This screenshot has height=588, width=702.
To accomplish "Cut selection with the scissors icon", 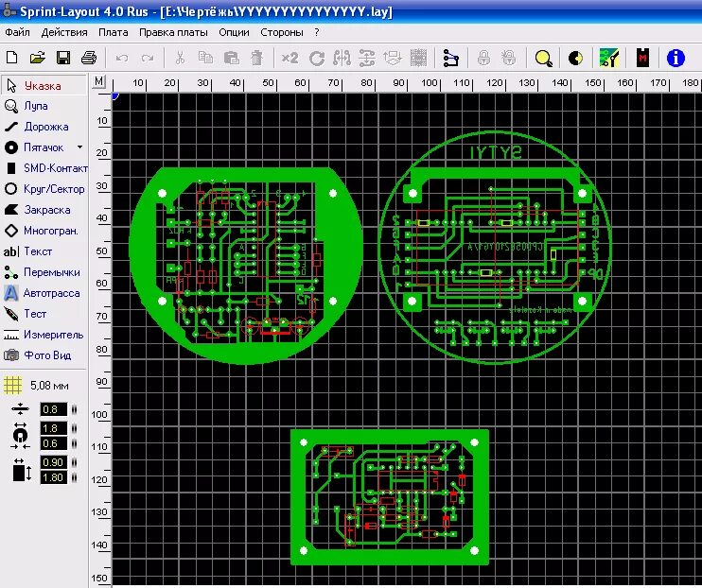I will 180,59.
